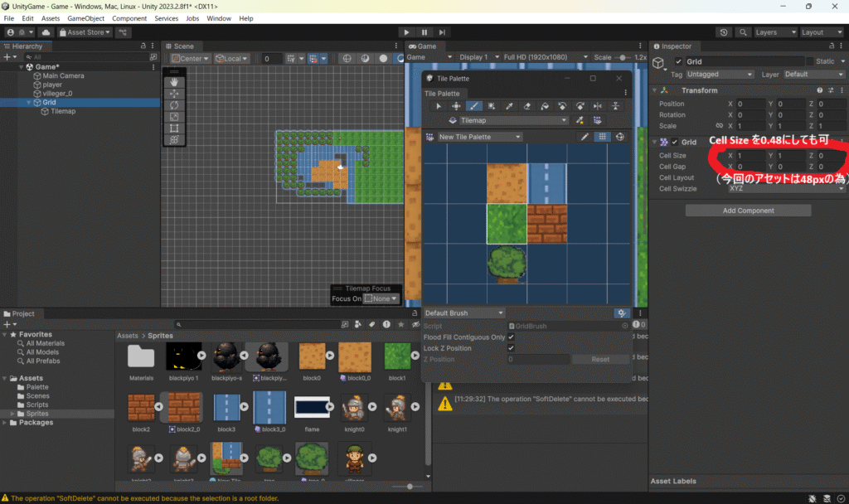
Task: Open the Local handle rotation dropdown
Action: [x=232, y=59]
